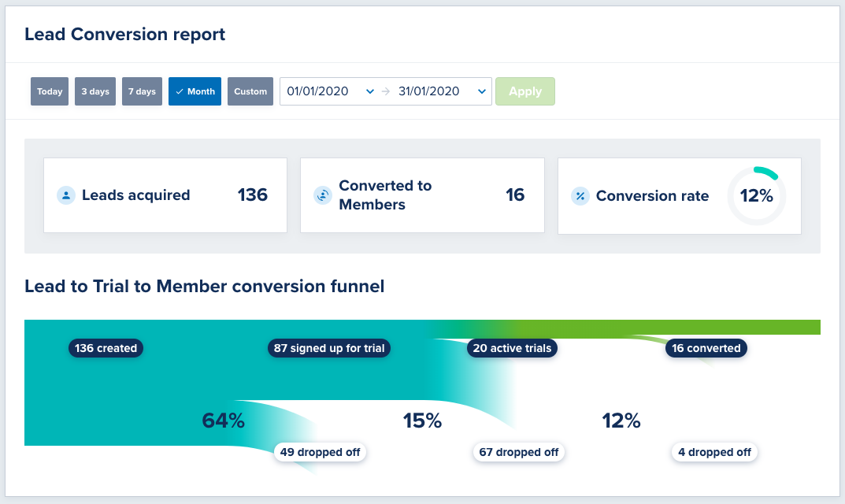Click the 87 signed up for trial label
845x504 pixels.
(329, 348)
